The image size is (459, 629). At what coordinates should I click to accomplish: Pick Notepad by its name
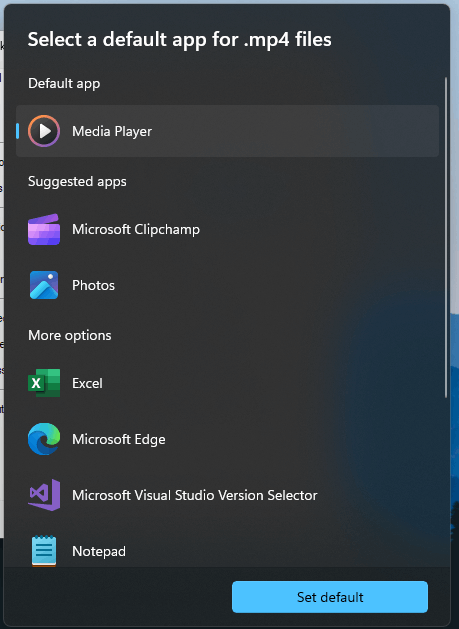[99, 551]
